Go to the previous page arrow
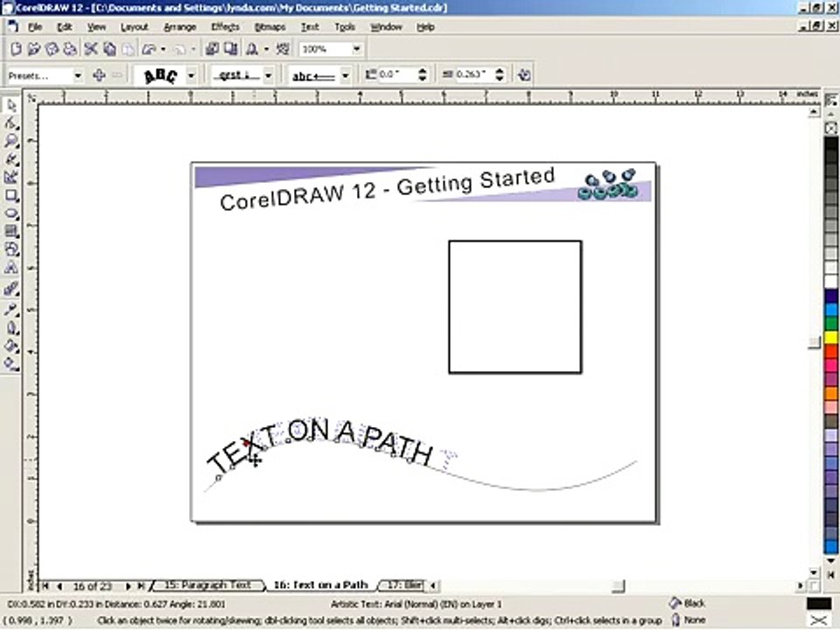840x630 pixels. (x=59, y=586)
